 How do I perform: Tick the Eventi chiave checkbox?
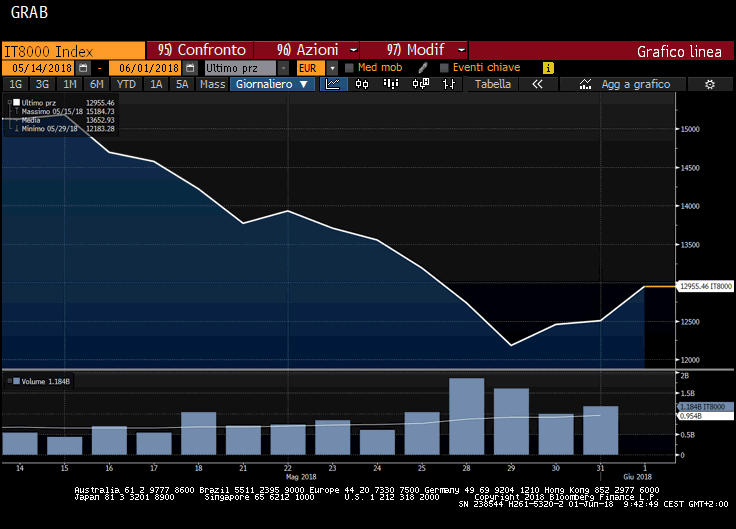pyautogui.click(x=444, y=68)
